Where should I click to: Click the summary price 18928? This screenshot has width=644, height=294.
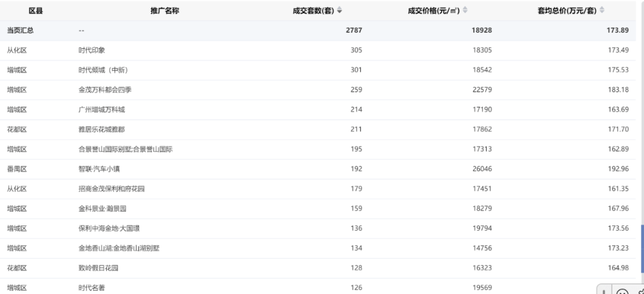[482, 30]
